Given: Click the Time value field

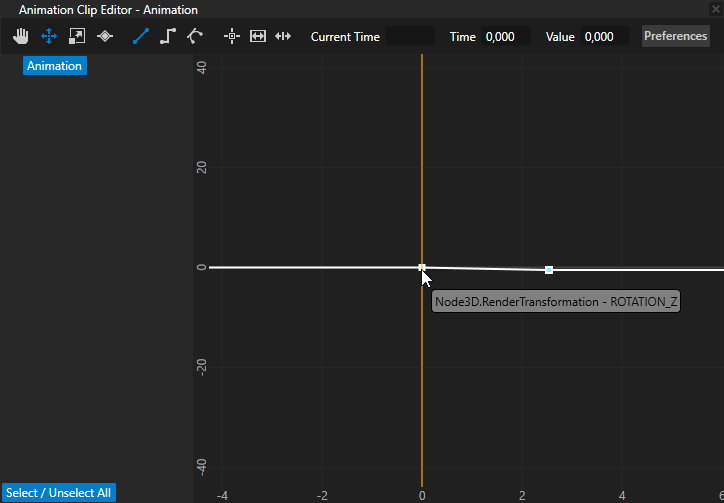Looking at the screenshot, I should coord(505,37).
